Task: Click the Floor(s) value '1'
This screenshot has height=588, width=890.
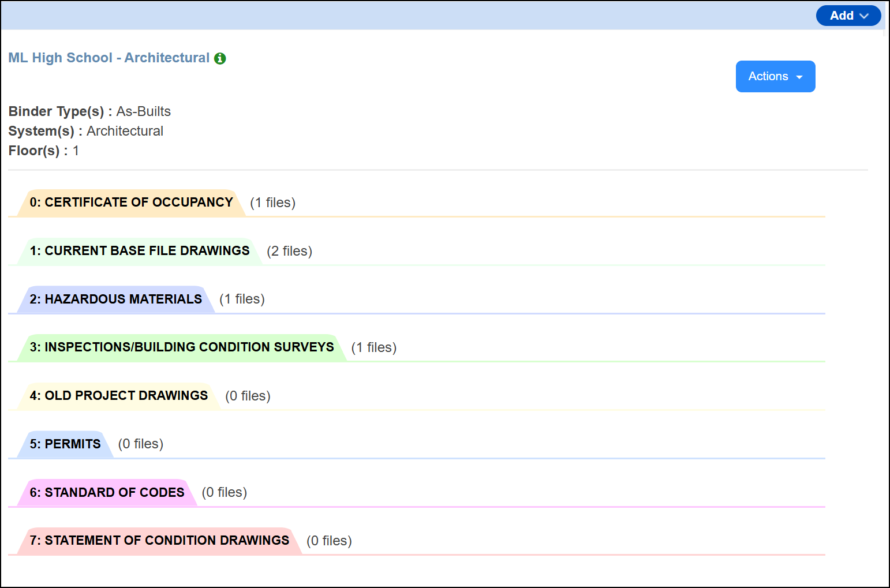Action: pos(76,151)
